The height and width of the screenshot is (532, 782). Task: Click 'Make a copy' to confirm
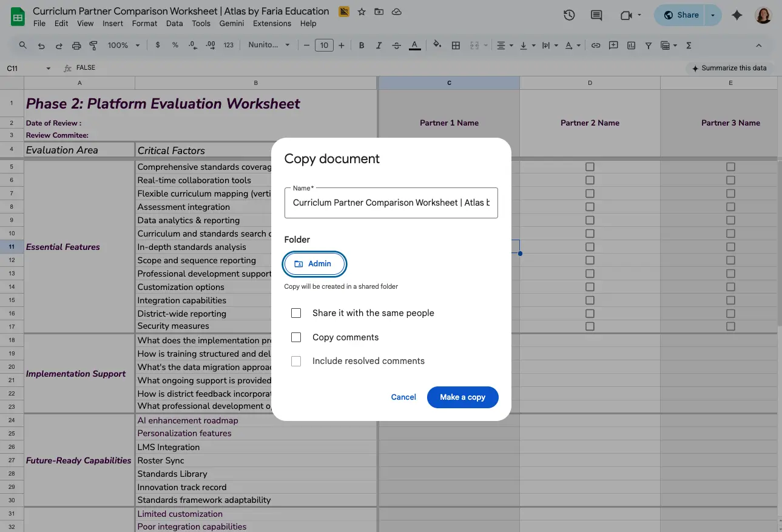(462, 397)
